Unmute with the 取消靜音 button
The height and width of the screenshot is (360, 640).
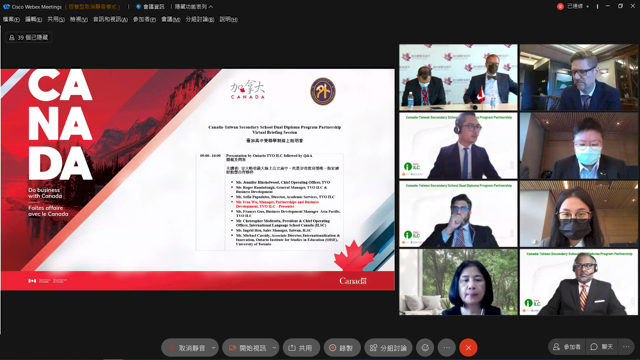pos(187,348)
